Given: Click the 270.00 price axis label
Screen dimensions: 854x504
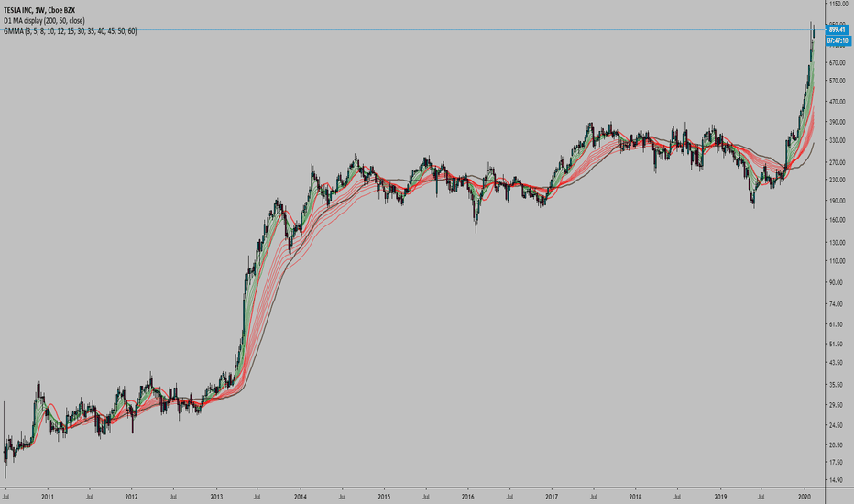Looking at the screenshot, I should [x=838, y=162].
